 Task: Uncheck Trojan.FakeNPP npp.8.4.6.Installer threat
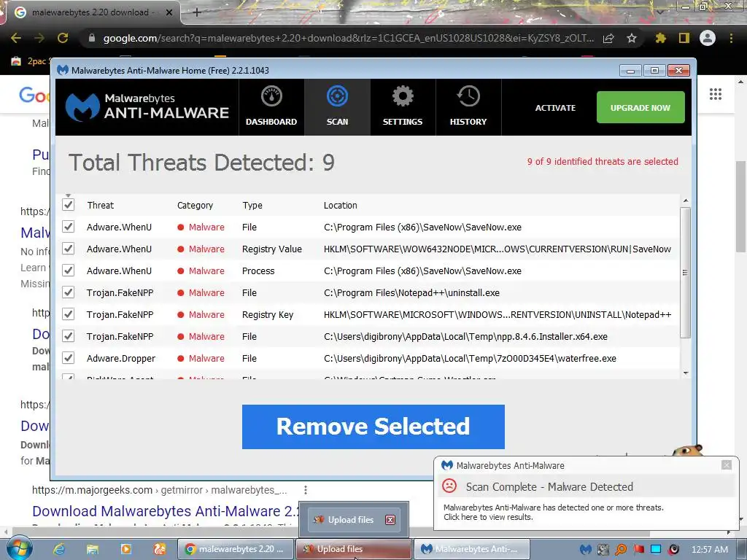[68, 336]
